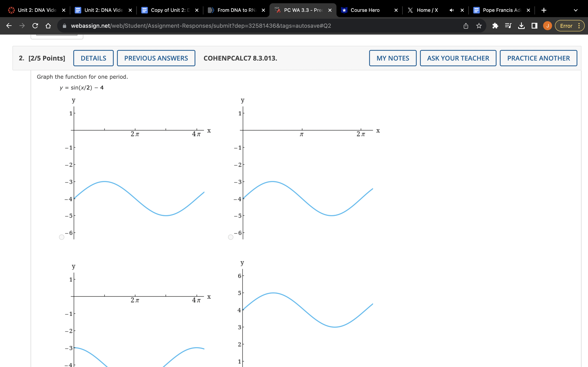Click the PRACTICE ANOTHER button
This screenshot has width=588, height=367.
[538, 58]
